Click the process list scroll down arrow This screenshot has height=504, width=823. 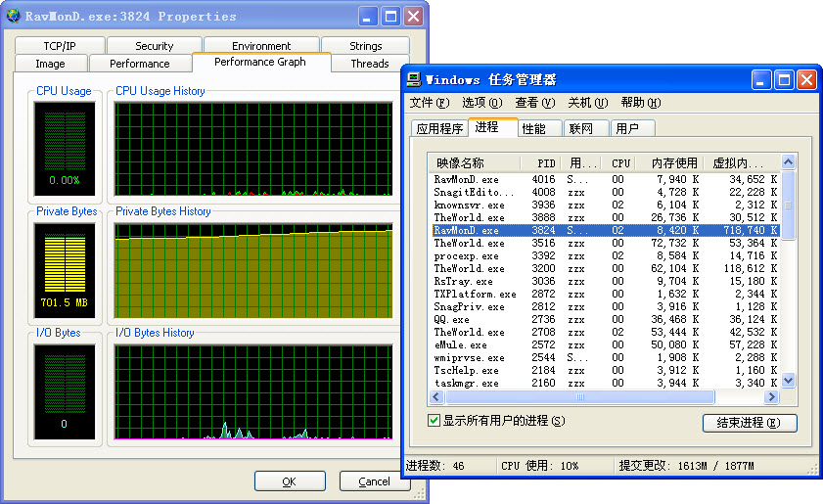(788, 382)
